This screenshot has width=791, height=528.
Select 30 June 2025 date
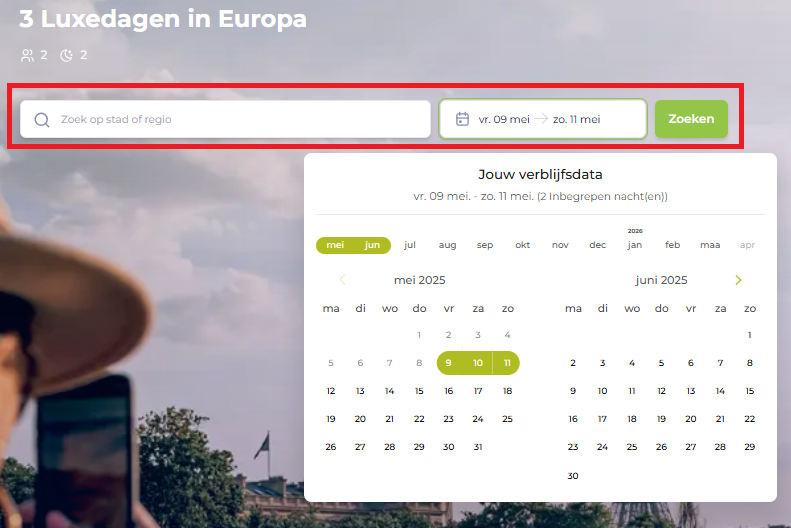(x=573, y=476)
